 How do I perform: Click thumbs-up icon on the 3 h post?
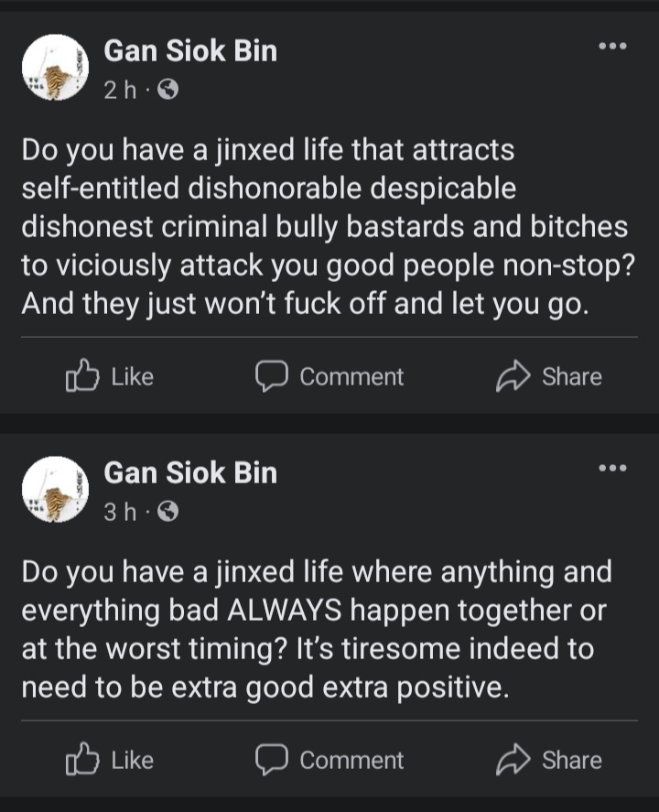click(x=81, y=760)
